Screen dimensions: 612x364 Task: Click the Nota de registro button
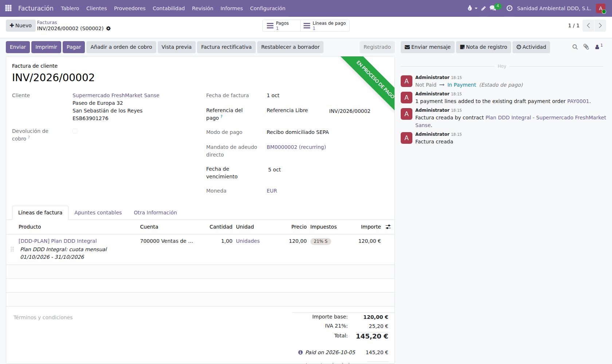tap(483, 47)
